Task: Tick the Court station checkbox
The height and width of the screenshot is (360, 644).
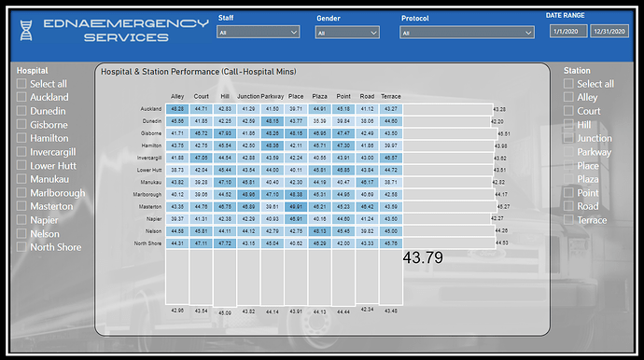Action: (568, 111)
